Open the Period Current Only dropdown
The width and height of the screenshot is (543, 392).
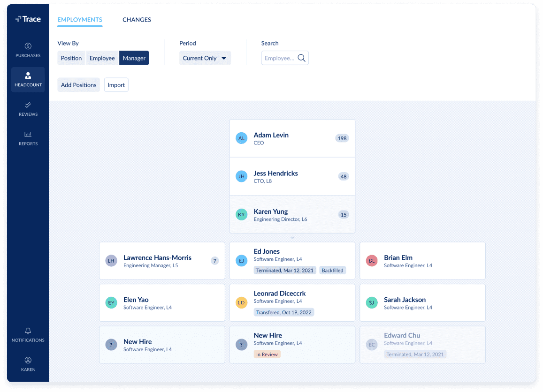tap(205, 58)
